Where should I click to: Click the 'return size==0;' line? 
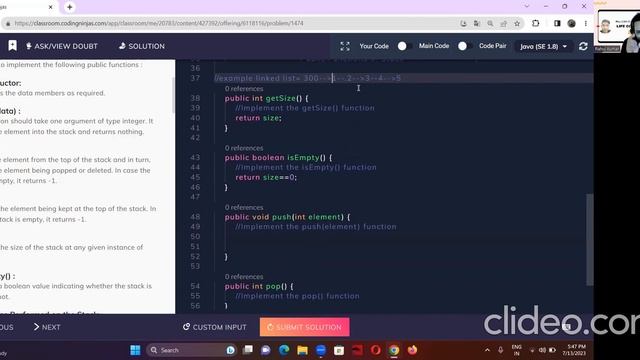[x=266, y=177]
